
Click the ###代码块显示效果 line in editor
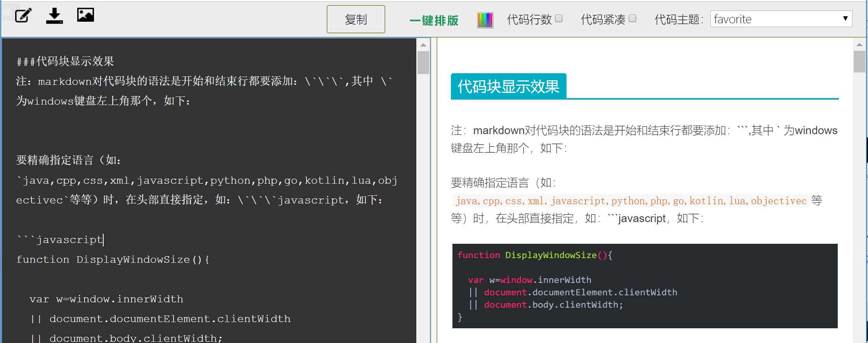click(x=65, y=61)
